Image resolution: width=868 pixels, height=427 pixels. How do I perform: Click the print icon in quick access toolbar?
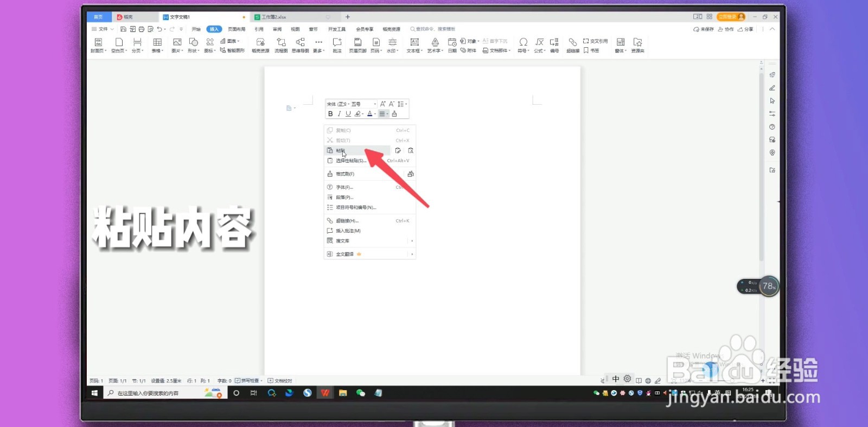point(142,29)
